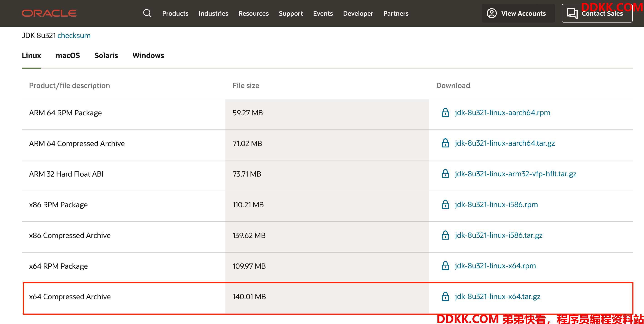Click lock icon beside jdk-8u321-linux-aarch64.tar.gz
Image resolution: width=644 pixels, height=324 pixels.
pyautogui.click(x=445, y=143)
